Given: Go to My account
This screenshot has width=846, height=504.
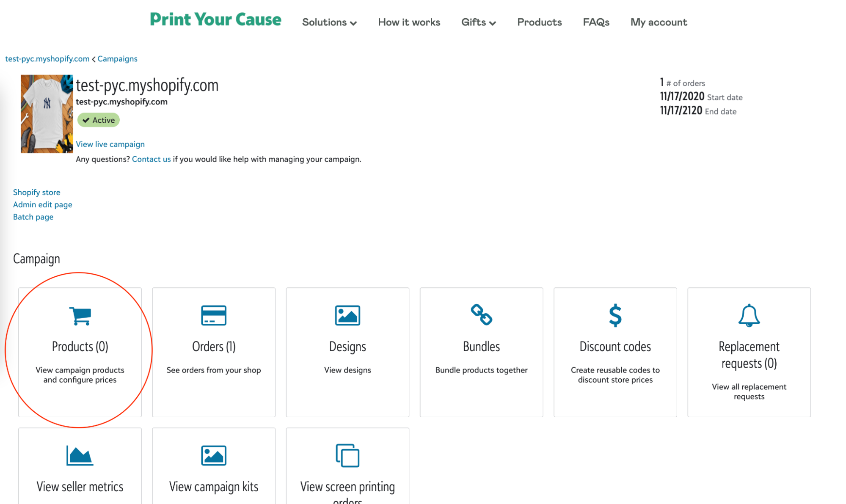Looking at the screenshot, I should point(659,22).
